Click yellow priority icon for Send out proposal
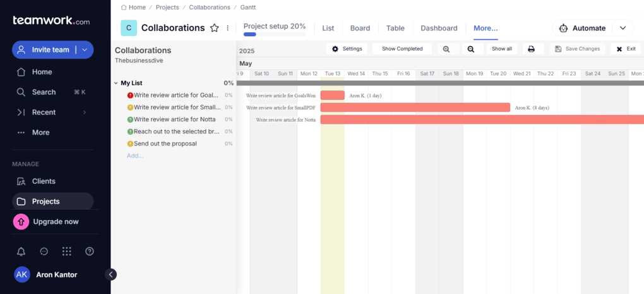 point(130,144)
